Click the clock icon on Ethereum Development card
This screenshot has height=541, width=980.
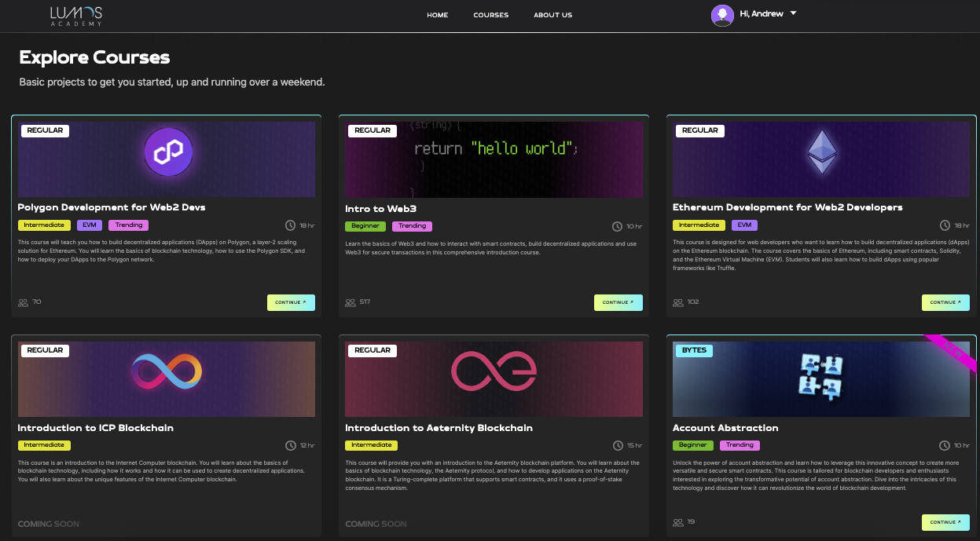(x=945, y=226)
